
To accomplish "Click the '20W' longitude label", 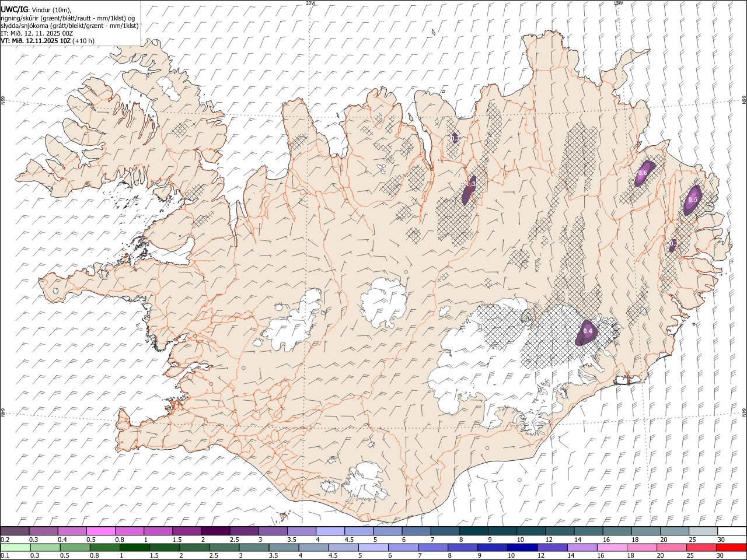I will 310,3.
